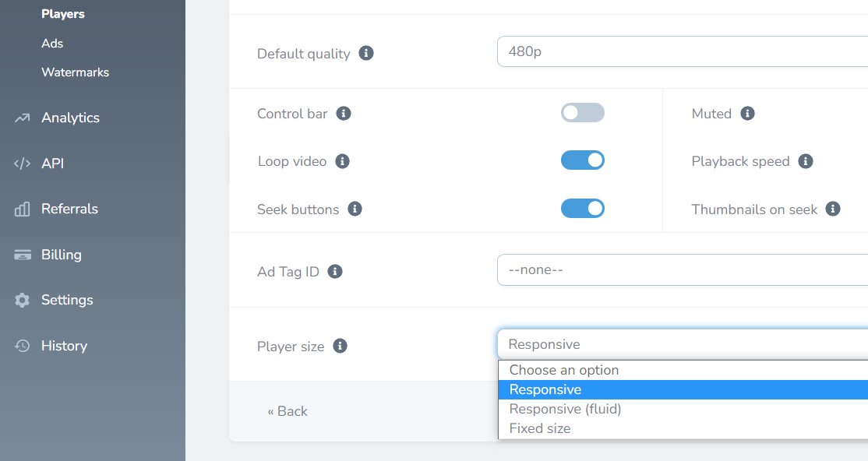The height and width of the screenshot is (461, 868).
Task: Click the info icon next to Default quality
Action: pyautogui.click(x=366, y=53)
